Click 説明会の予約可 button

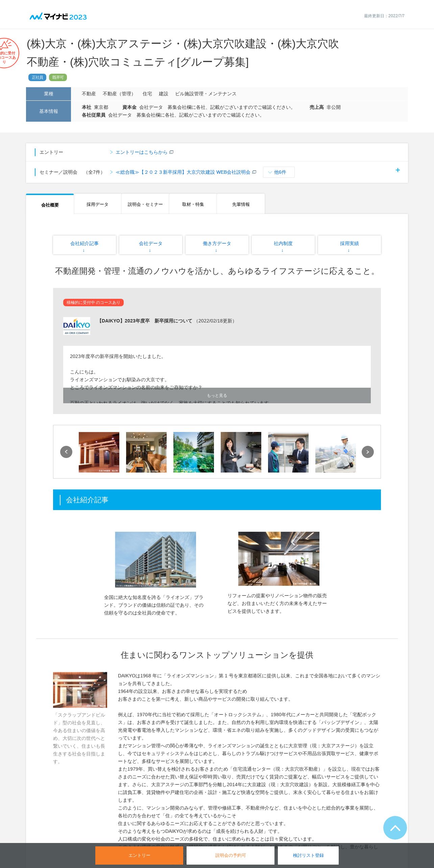point(231,855)
